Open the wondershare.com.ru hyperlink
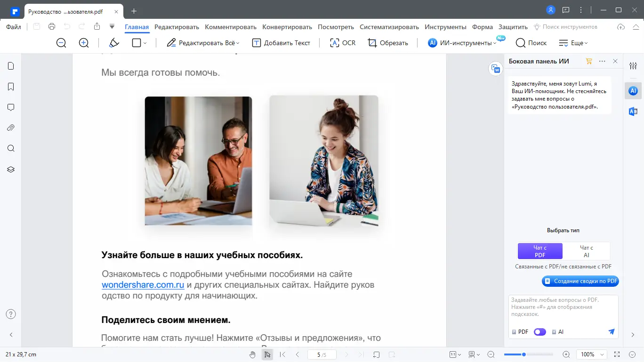Screen dimensions: 644x362 143,285
